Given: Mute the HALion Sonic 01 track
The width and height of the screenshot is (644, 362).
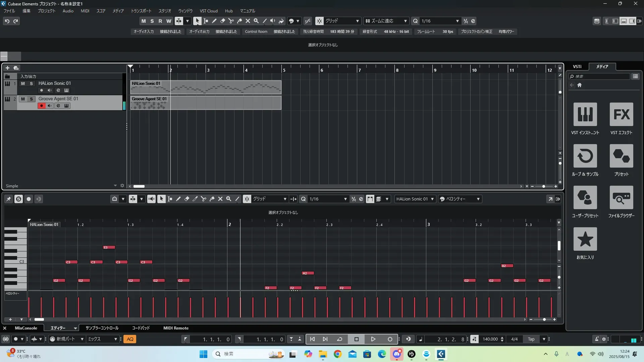Looking at the screenshot, I should [x=23, y=83].
